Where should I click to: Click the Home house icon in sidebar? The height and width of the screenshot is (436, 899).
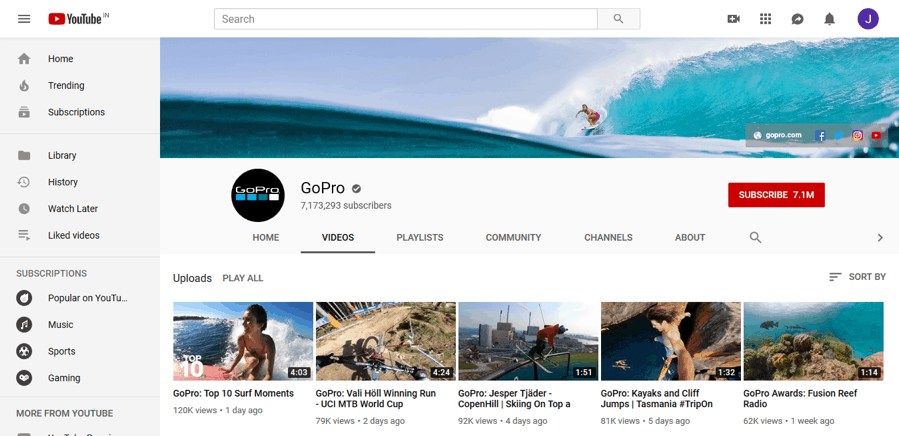click(x=24, y=59)
